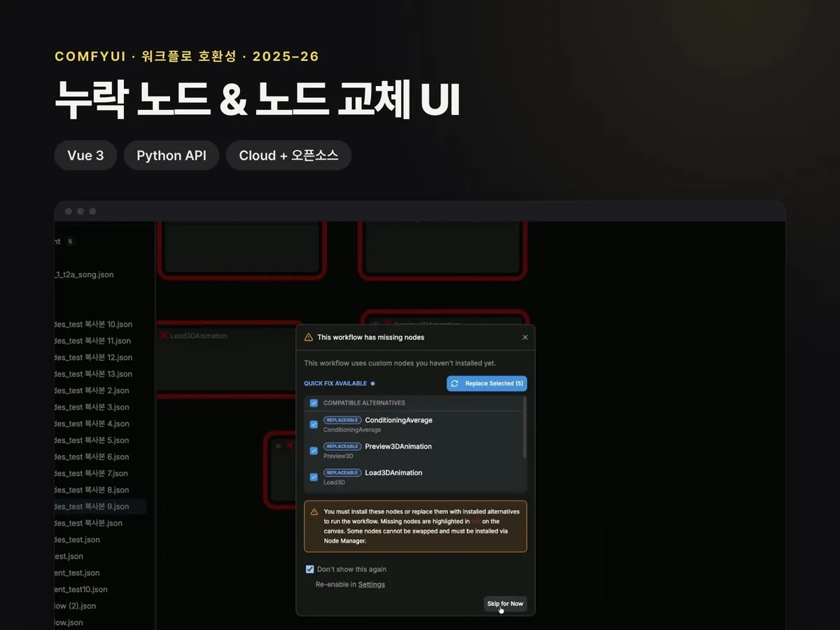Screen dimensions: 840x630
Task: Click Replace Selected (5) button
Action: pos(486,384)
